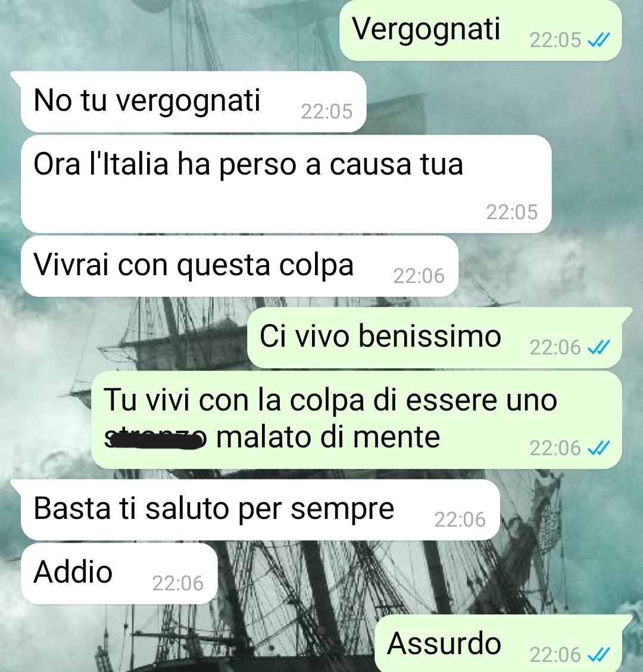Tap the 'Addio' message bubble
This screenshot has height=672, width=643.
(119, 574)
